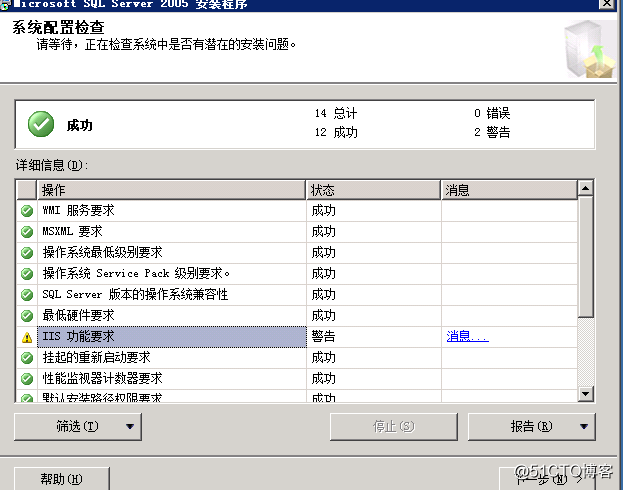Image resolution: width=623 pixels, height=490 pixels.
Task: Click 成功 status cell for WMI 服务要求
Action: pyautogui.click(x=373, y=211)
